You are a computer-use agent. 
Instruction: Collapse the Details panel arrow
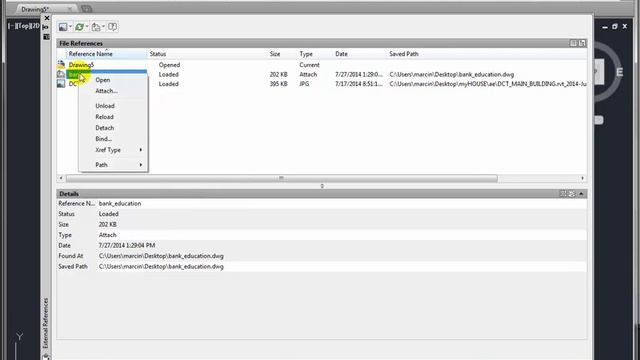[x=581, y=194]
